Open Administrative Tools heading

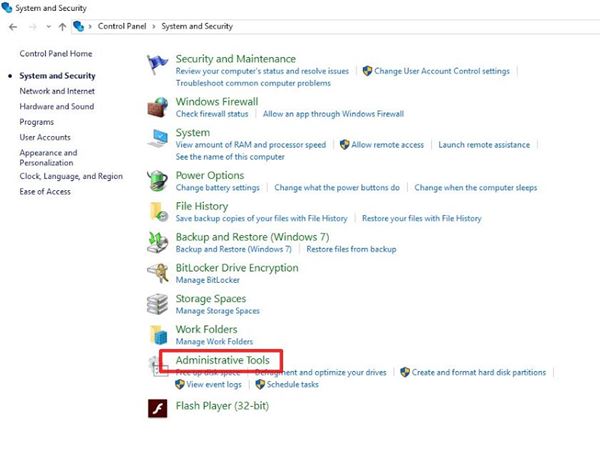pyautogui.click(x=223, y=360)
